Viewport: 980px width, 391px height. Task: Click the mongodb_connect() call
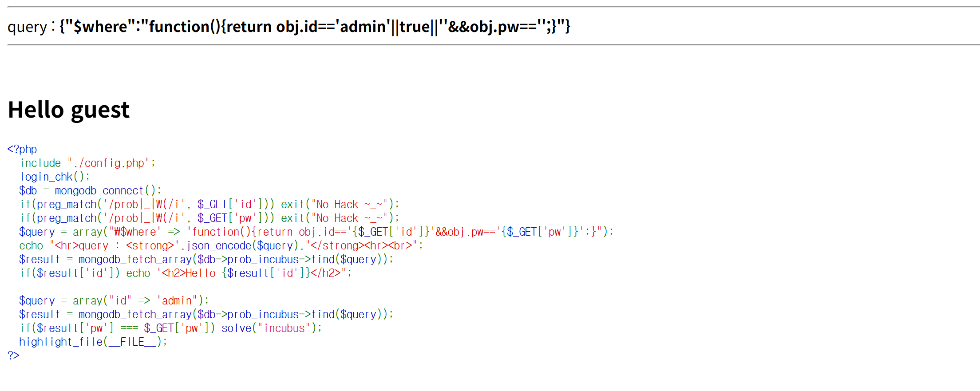coord(107,191)
